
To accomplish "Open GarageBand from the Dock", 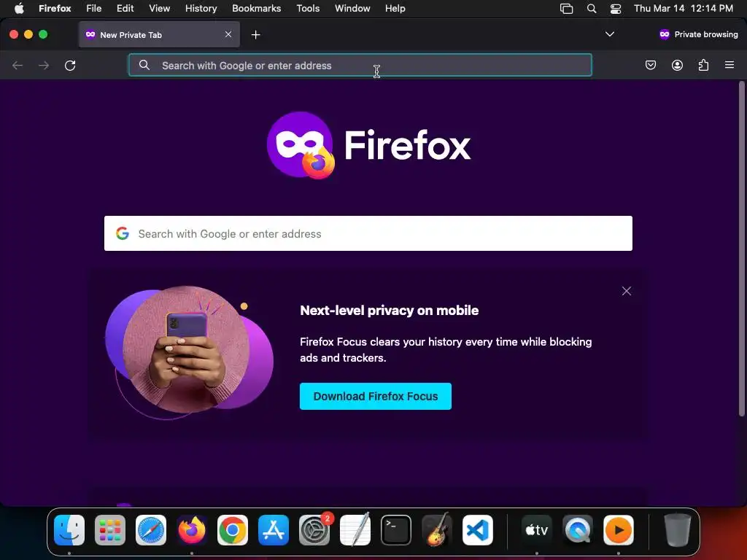I will [437, 530].
